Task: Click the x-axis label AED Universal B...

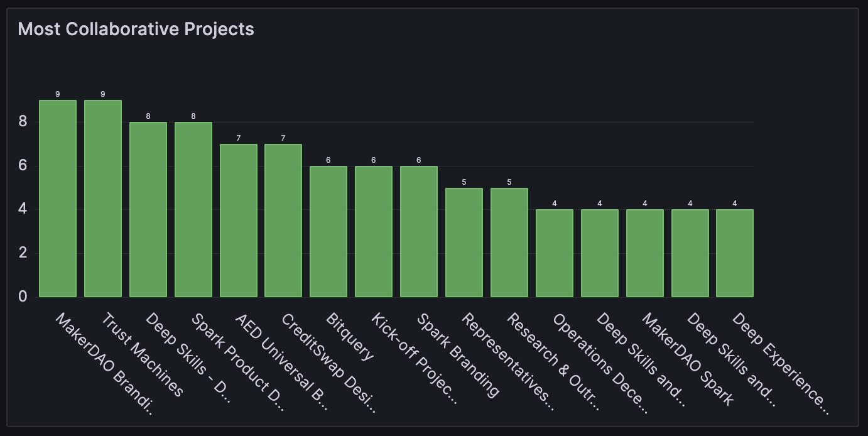Action: (x=282, y=362)
